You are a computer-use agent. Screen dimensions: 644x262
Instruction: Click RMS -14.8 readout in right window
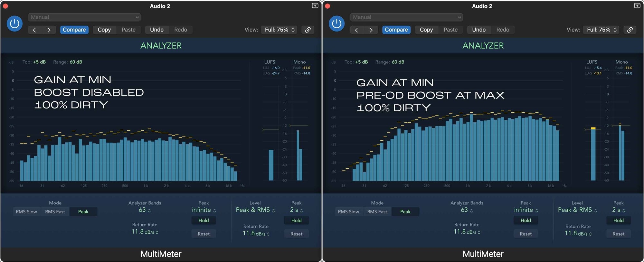[x=624, y=73]
